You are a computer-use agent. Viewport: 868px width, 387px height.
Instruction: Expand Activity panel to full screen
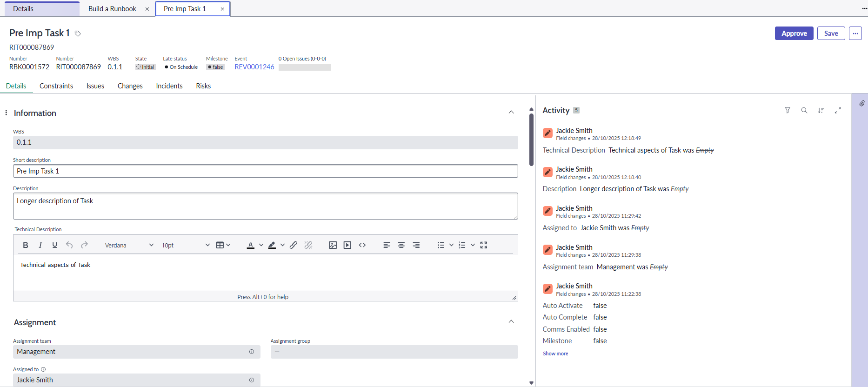838,110
